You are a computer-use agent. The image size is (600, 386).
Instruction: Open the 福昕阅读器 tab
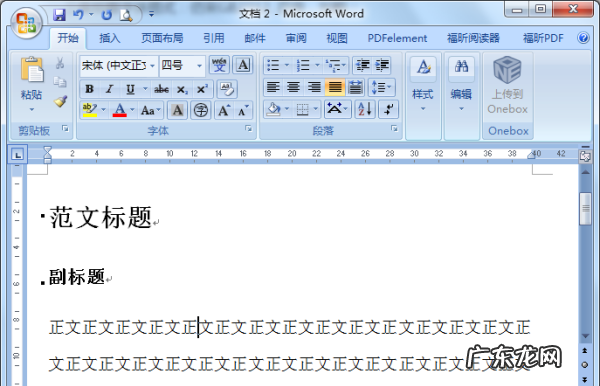473,38
